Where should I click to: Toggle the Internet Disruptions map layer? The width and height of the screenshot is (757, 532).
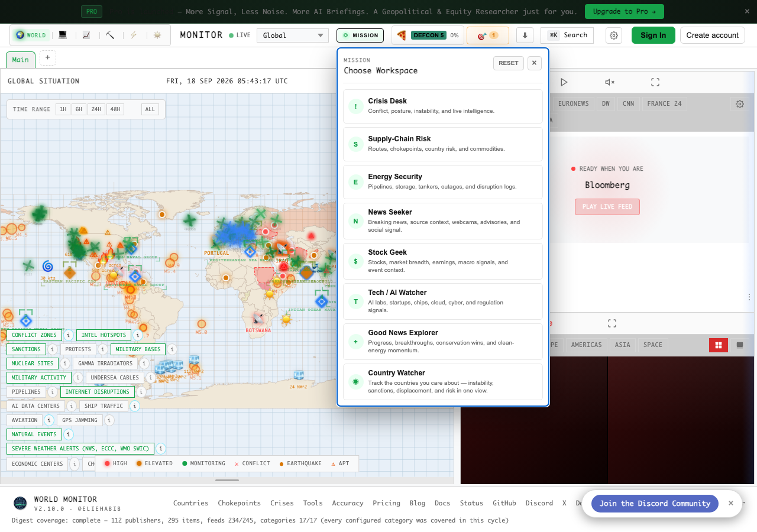point(97,392)
